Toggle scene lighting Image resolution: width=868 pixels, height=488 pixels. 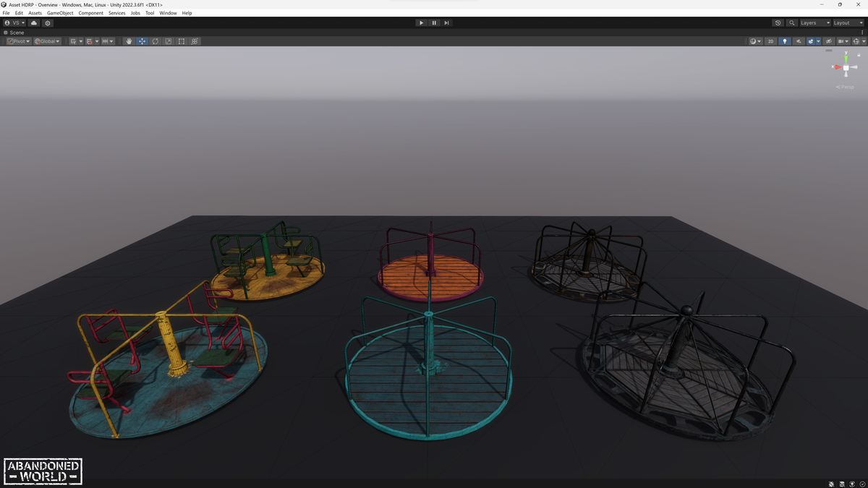pyautogui.click(x=785, y=41)
